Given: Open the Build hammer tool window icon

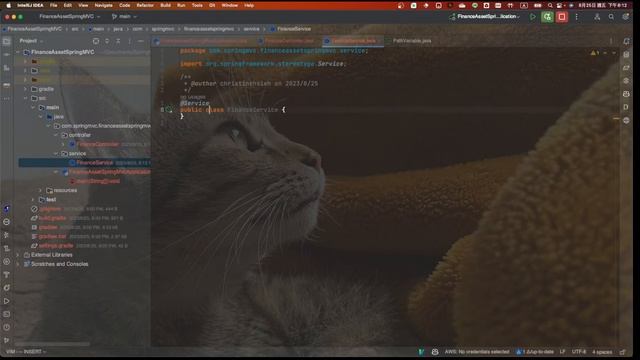Looking at the screenshot, I should pyautogui.click(x=7, y=275).
